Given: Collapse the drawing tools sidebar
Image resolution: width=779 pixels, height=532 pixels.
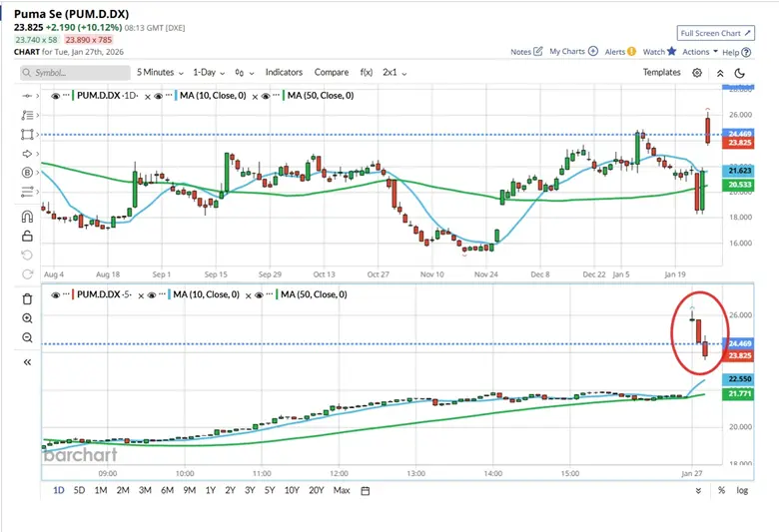Looking at the screenshot, I should (x=27, y=362).
